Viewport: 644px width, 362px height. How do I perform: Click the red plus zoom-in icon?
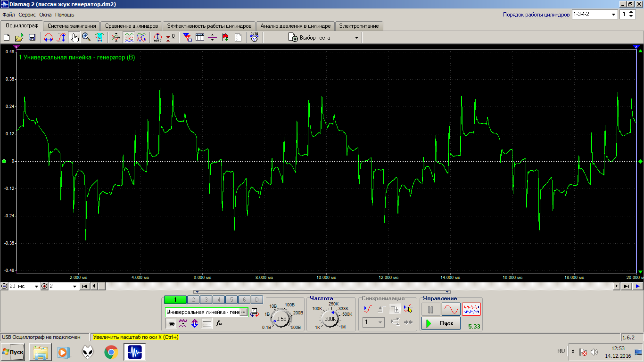[44, 286]
